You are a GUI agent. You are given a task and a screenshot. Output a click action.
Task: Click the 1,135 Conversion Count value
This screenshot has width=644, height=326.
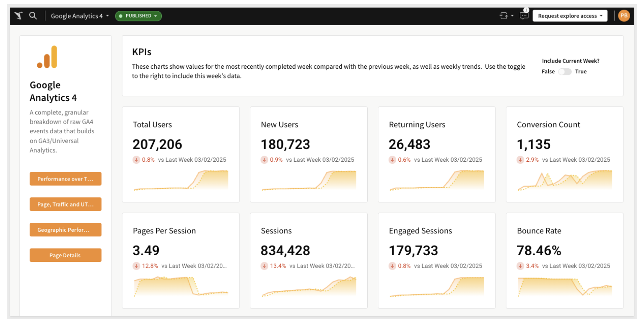coord(534,144)
